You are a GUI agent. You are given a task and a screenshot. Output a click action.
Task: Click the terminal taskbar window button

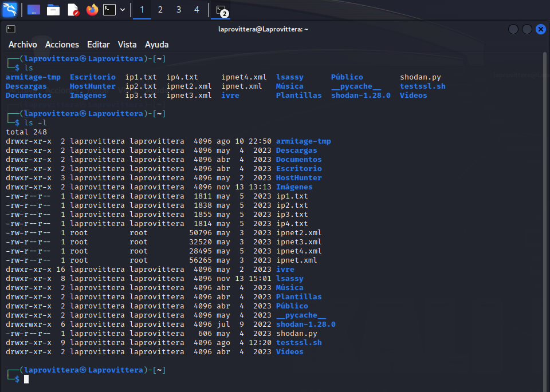[x=221, y=10]
